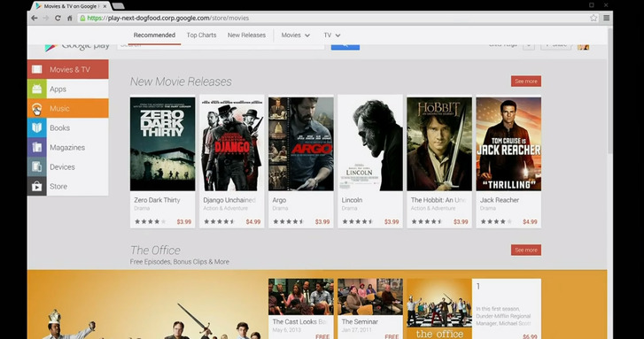Click the Music headphones icon in sidebar
The height and width of the screenshot is (339, 644).
click(x=37, y=108)
